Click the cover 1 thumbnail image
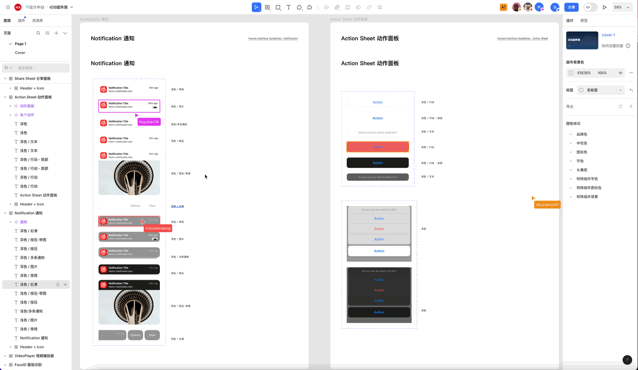The height and width of the screenshot is (370, 638). coord(582,40)
